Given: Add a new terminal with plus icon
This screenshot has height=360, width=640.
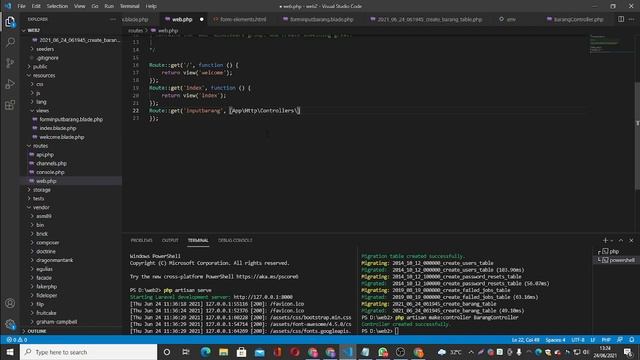Looking at the screenshot, I should [x=605, y=240].
